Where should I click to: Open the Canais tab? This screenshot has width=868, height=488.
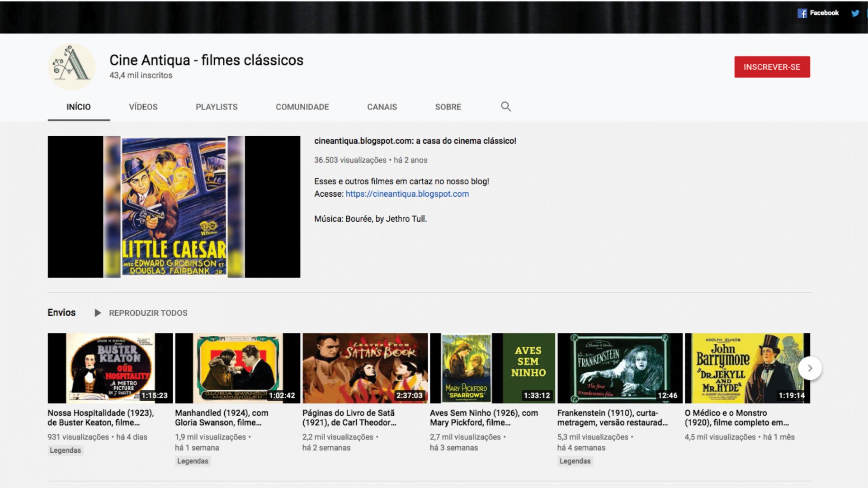click(382, 107)
